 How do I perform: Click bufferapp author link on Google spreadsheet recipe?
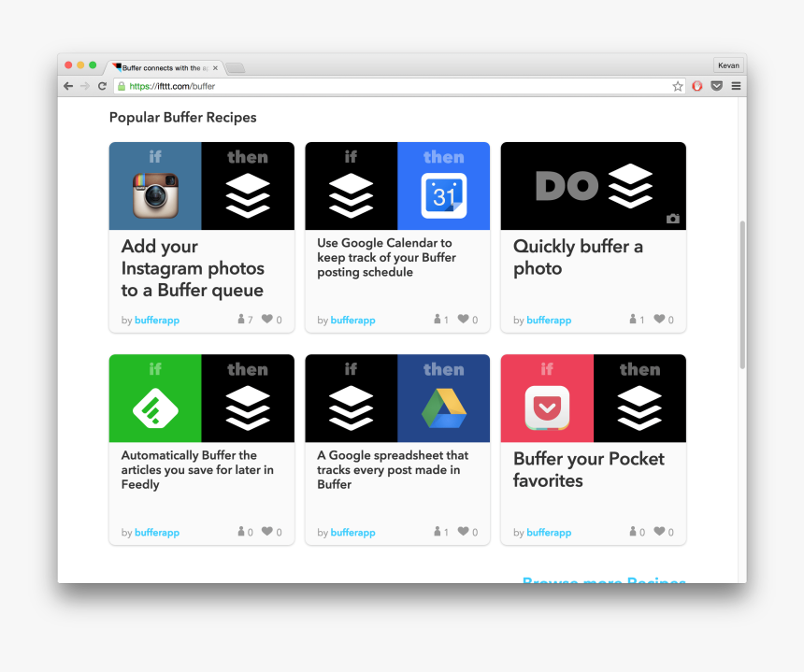coord(352,532)
